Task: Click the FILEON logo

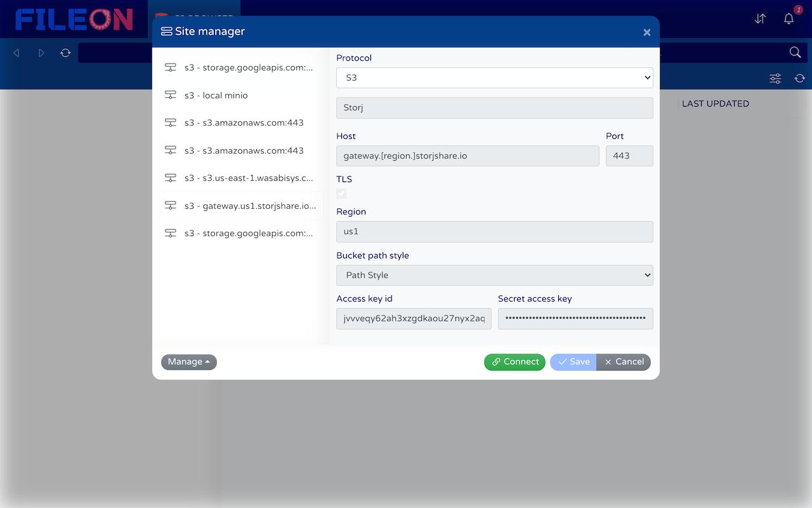Action: (73, 19)
